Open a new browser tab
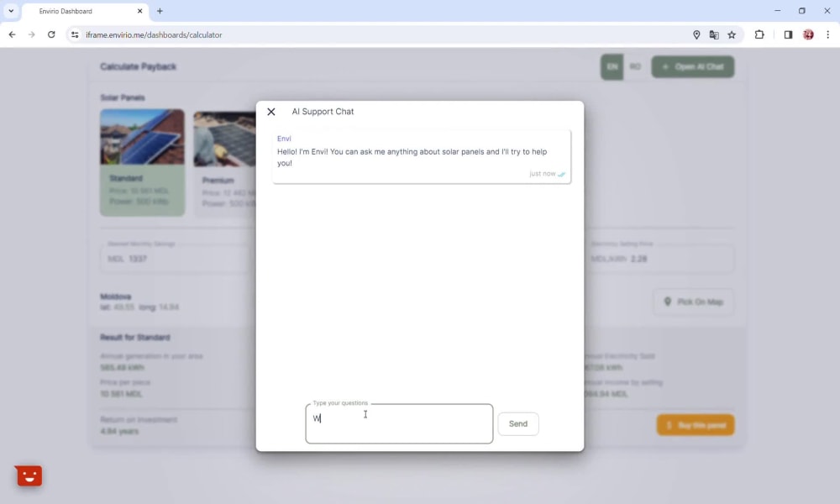This screenshot has width=840, height=504. (x=160, y=11)
